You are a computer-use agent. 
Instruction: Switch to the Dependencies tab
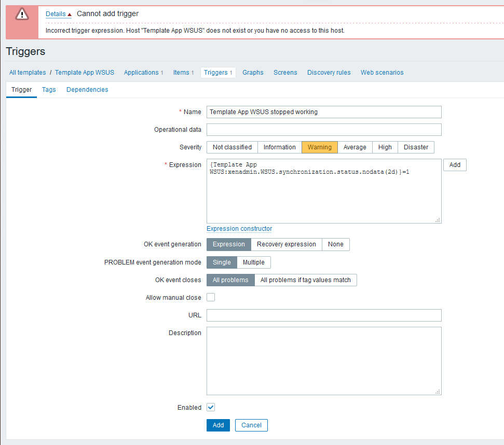87,90
